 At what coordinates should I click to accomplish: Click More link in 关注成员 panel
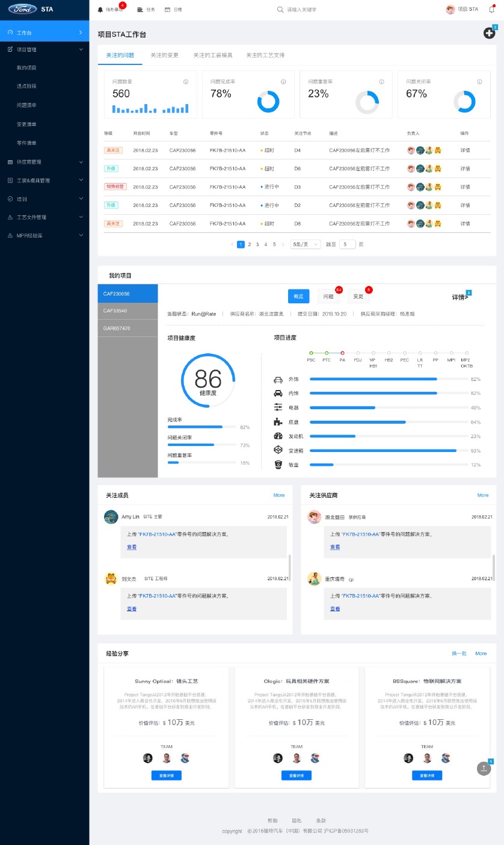[279, 495]
